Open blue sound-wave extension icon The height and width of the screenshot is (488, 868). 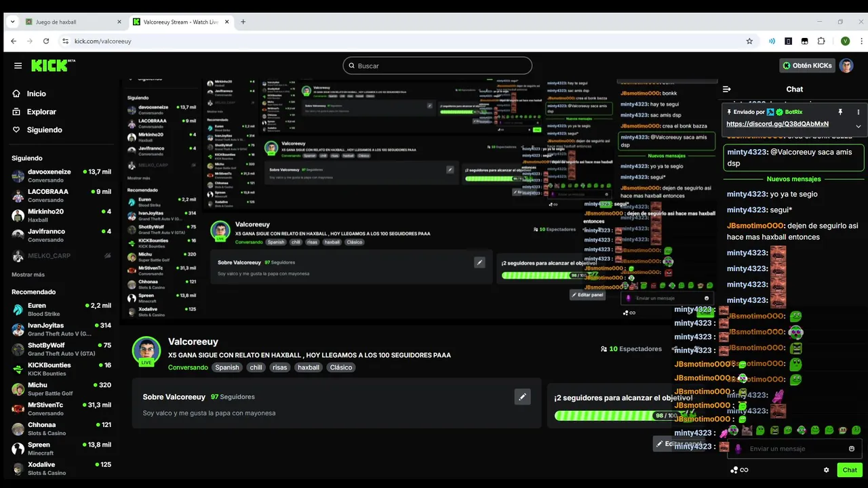(x=772, y=41)
